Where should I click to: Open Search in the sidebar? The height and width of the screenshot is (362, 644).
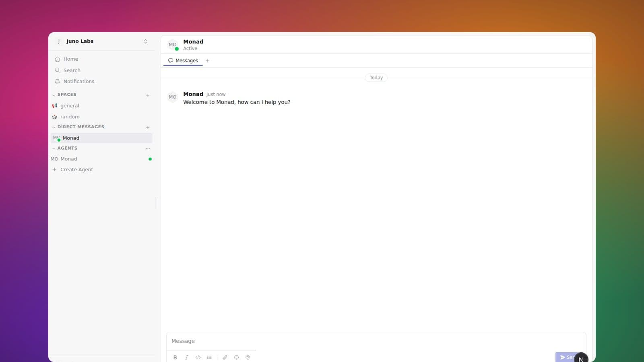pyautogui.click(x=102, y=70)
